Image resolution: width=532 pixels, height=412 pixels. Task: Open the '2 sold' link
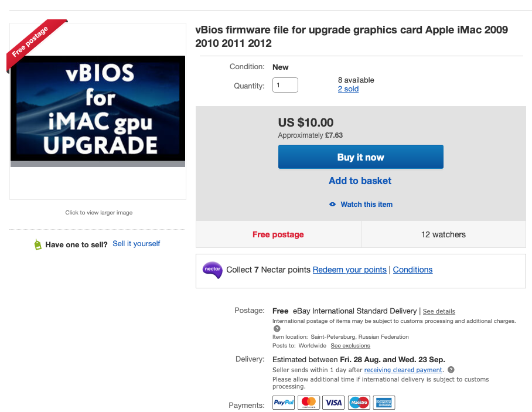point(348,89)
